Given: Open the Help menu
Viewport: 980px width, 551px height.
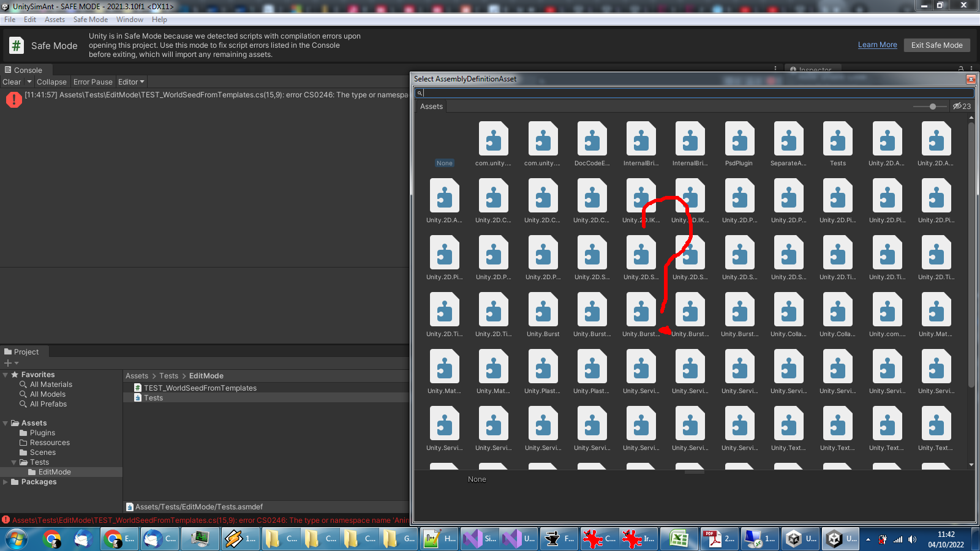Looking at the screenshot, I should tap(159, 20).
